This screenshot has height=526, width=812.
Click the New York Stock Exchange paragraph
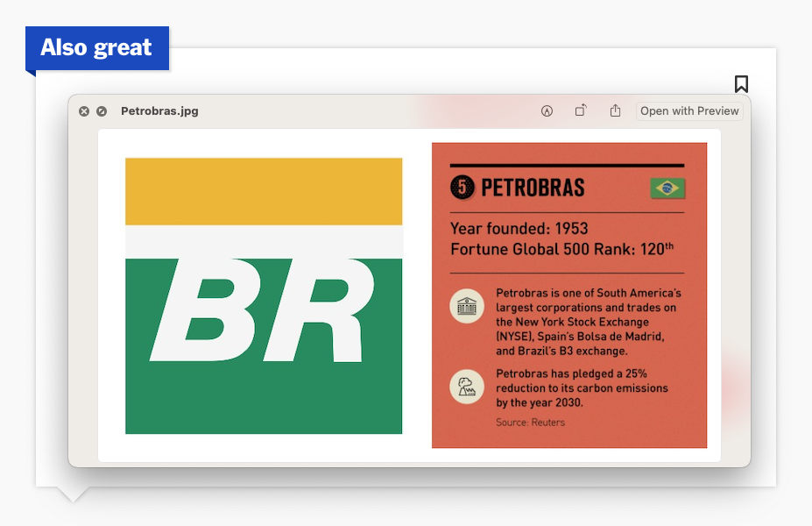(589, 322)
